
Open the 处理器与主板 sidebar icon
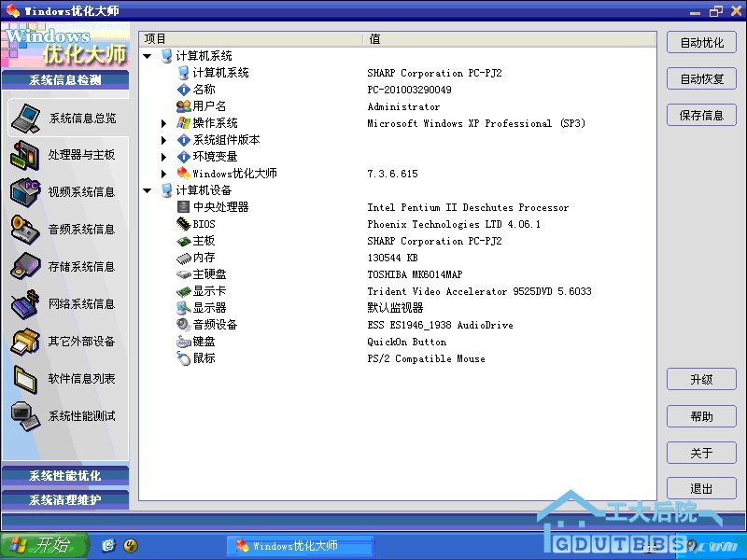click(x=26, y=155)
